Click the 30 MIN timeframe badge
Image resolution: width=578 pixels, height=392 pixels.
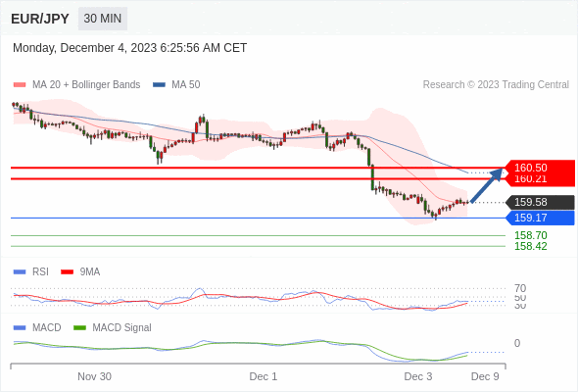pyautogui.click(x=103, y=19)
